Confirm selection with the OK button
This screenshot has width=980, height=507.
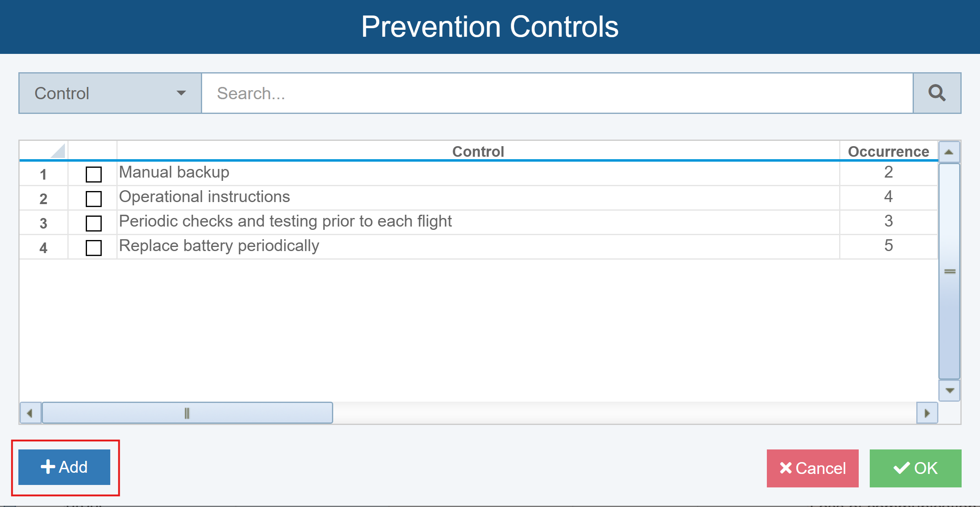click(915, 468)
